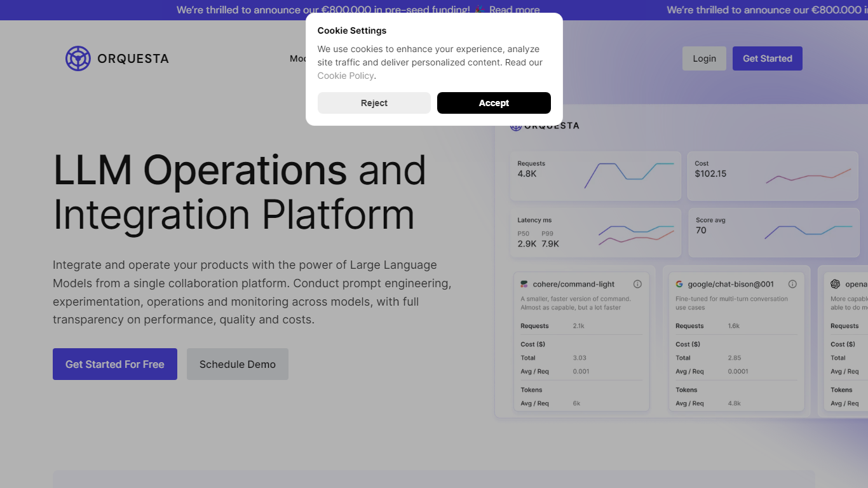Click the Cost $102.15 chart card
Screen dimensions: 868x488
click(773, 176)
